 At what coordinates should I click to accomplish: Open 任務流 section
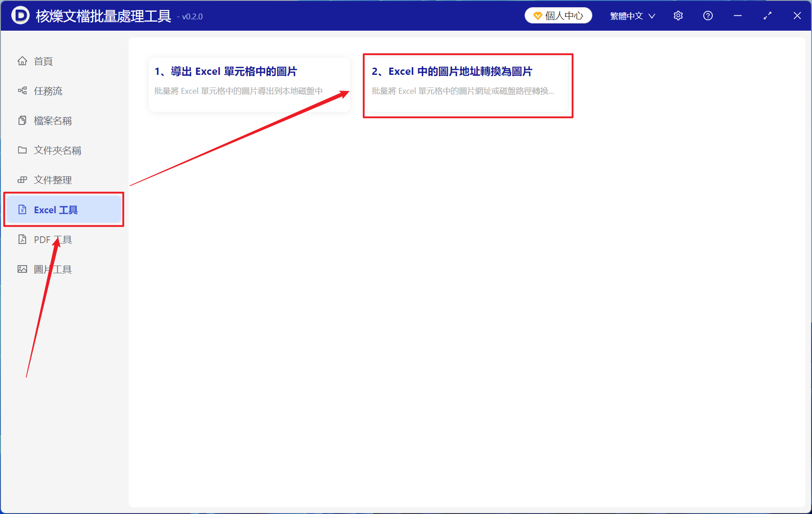coord(63,91)
